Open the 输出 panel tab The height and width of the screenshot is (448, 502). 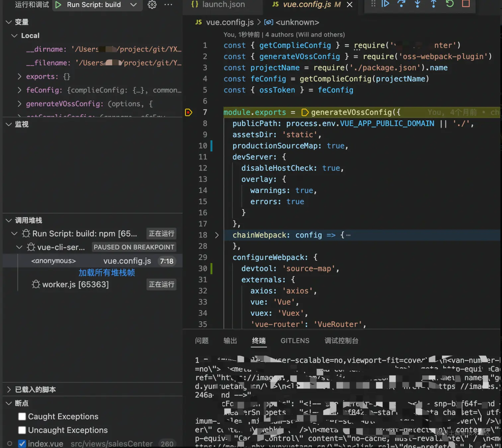pos(230,341)
